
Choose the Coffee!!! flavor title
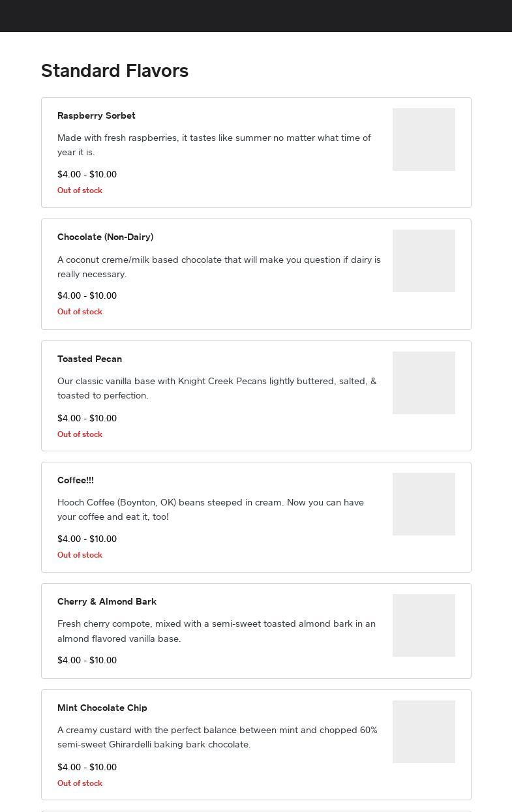coord(76,480)
